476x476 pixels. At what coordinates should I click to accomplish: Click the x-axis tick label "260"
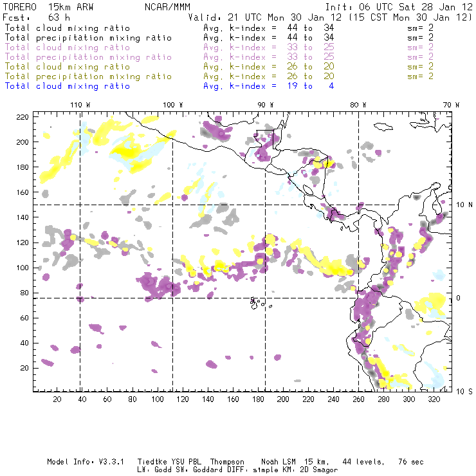point(358,399)
